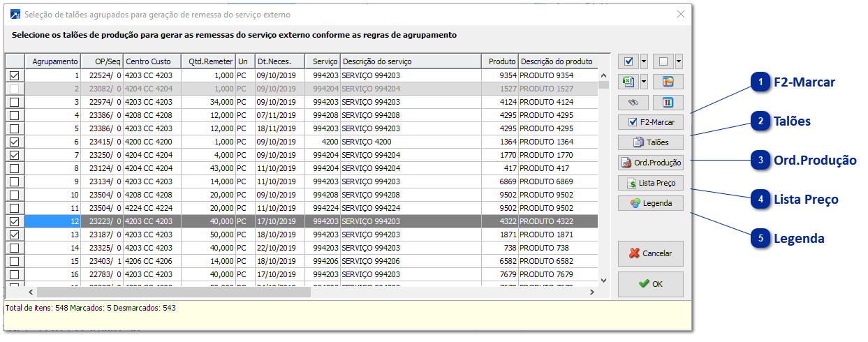Click the horizontal scrollbar right arrow
The image size is (868, 342).
coord(591,292)
